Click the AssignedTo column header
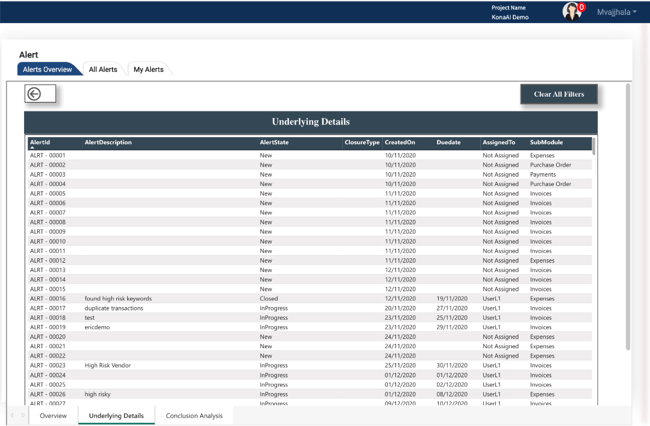The height and width of the screenshot is (426, 650). [x=499, y=142]
